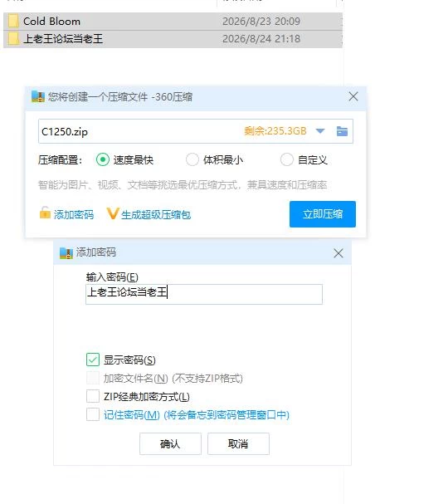Click the disabled 加密文件名(N) checkbox
Screen dimensions: 448x504
click(93, 378)
